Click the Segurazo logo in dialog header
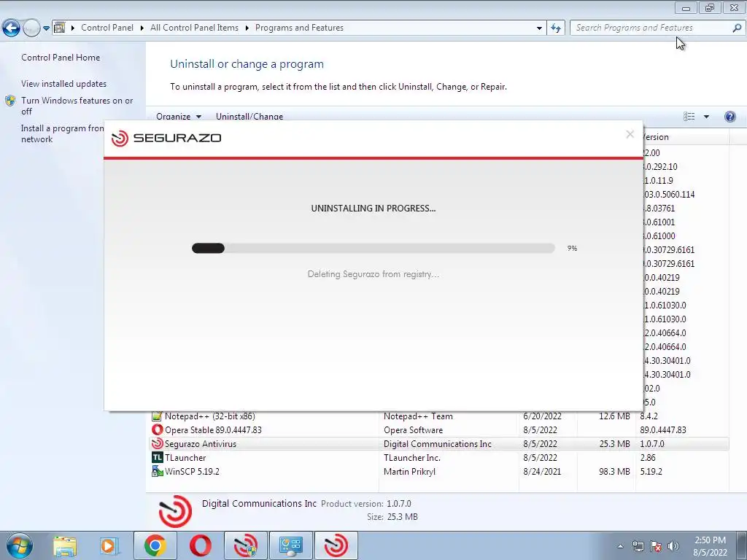Image resolution: width=747 pixels, height=560 pixels. pyautogui.click(x=166, y=138)
